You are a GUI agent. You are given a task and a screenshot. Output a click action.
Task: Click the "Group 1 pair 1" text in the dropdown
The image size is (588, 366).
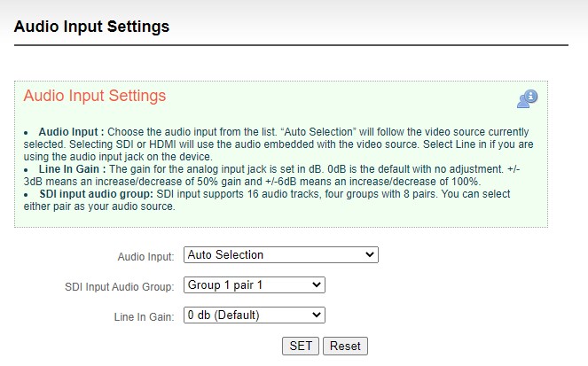tap(225, 285)
